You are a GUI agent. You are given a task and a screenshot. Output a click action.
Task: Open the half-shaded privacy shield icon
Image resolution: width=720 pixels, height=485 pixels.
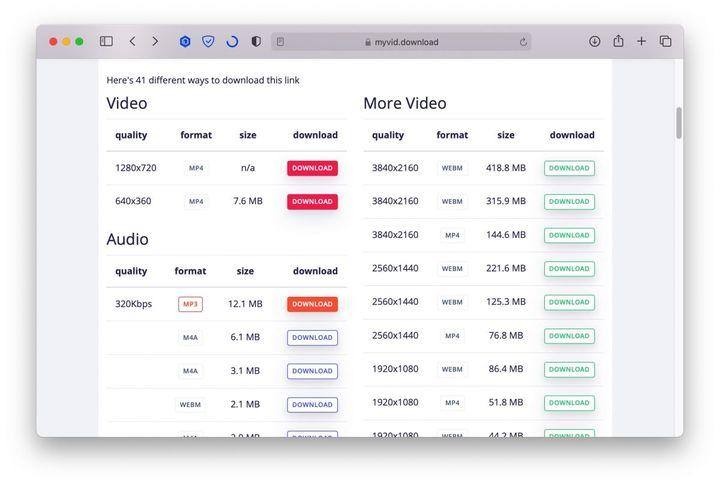click(x=256, y=41)
